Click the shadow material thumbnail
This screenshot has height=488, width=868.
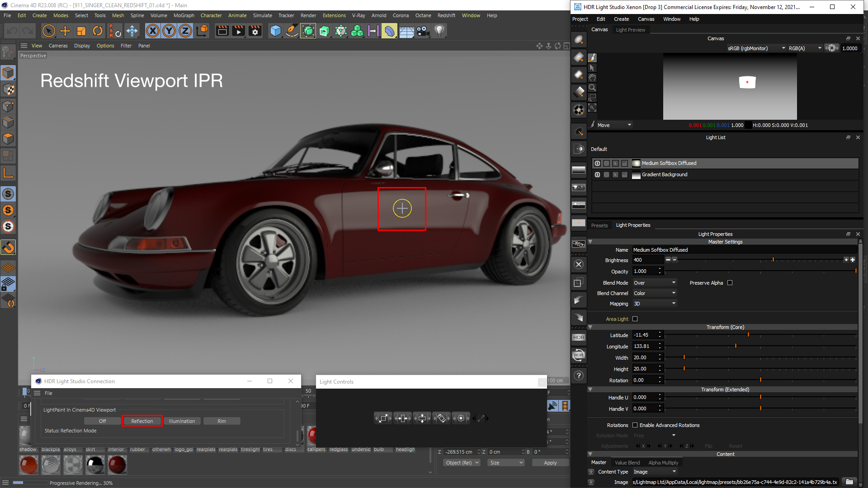pyautogui.click(x=26, y=435)
